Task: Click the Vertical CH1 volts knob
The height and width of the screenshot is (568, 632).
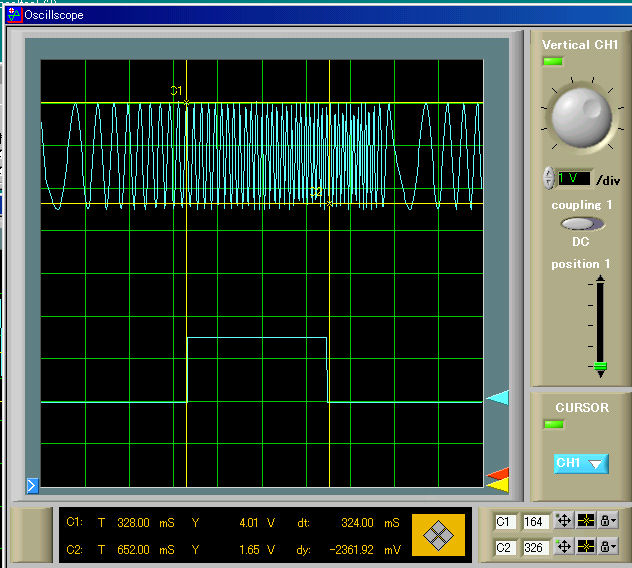Action: coord(581,117)
